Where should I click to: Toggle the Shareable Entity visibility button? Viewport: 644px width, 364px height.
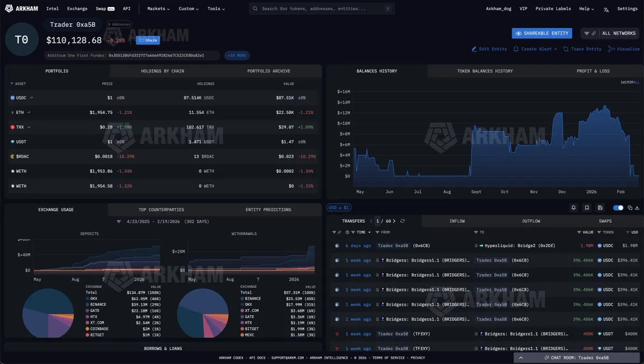coord(541,33)
